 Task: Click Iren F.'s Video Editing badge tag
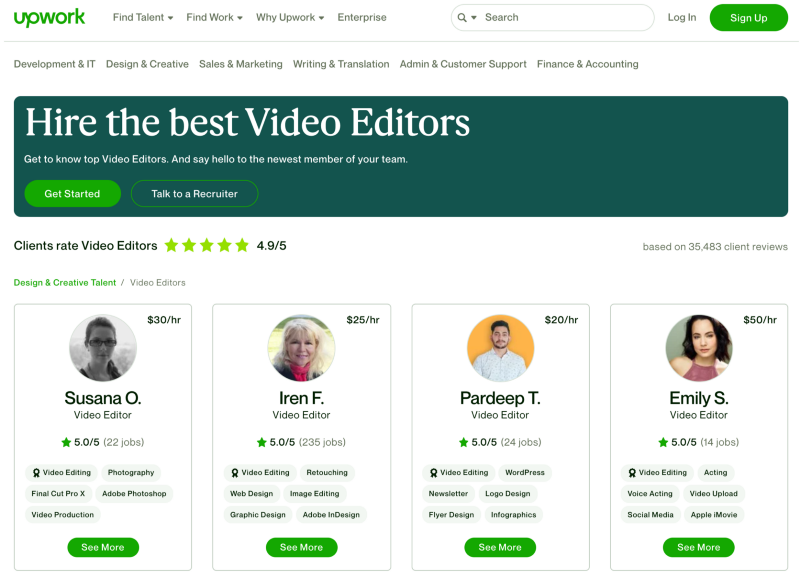(260, 472)
